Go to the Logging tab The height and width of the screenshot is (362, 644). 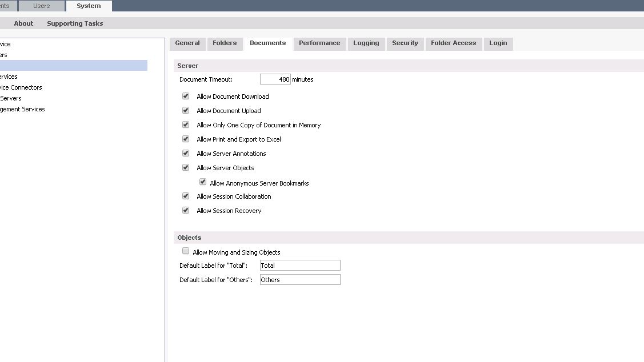(366, 43)
